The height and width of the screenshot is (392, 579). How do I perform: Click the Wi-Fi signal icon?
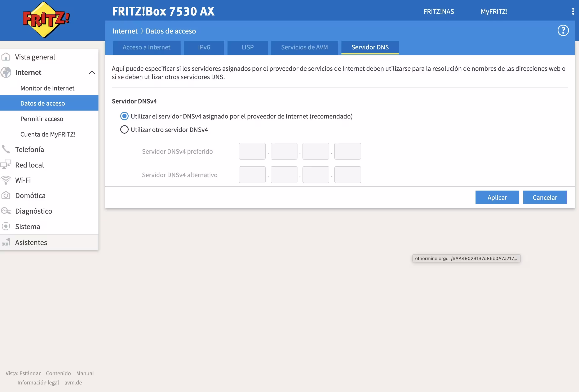[x=6, y=180]
